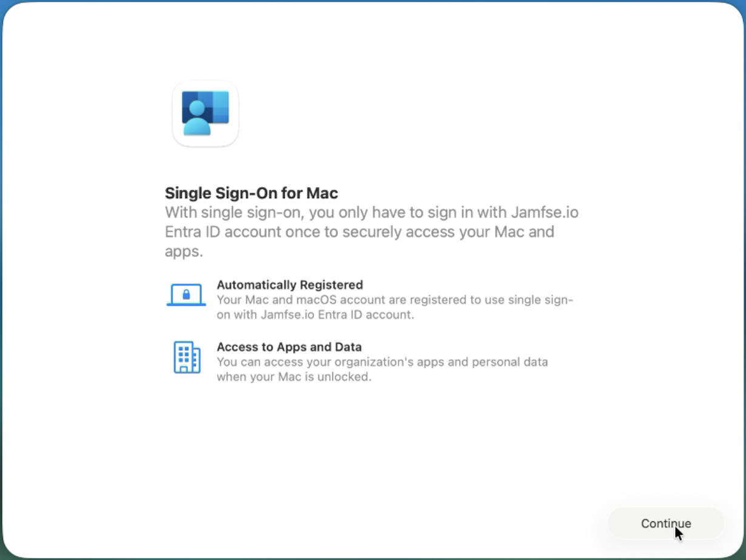Click the Continue button
This screenshot has height=560, width=746.
[665, 523]
